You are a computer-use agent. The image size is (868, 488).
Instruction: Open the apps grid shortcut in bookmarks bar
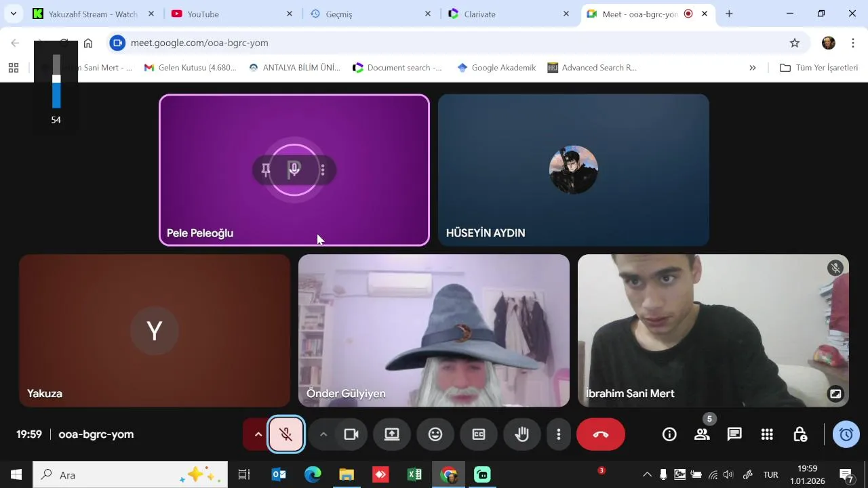tap(14, 68)
